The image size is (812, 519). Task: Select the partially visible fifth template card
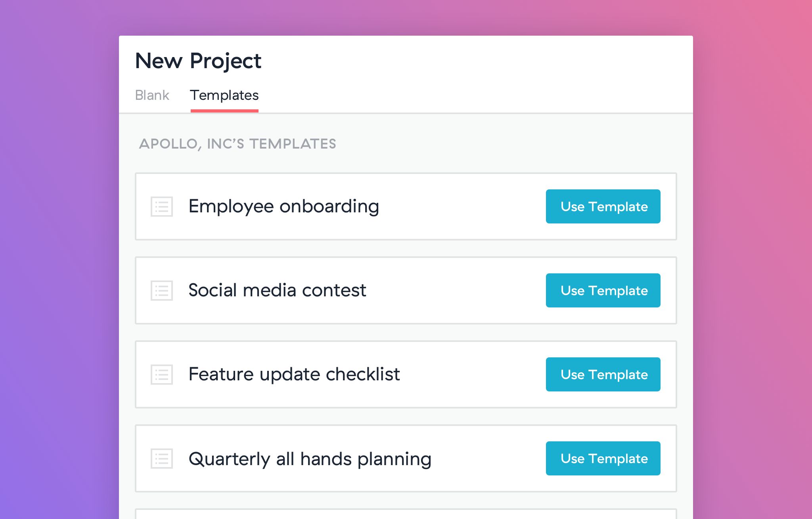(x=406, y=514)
